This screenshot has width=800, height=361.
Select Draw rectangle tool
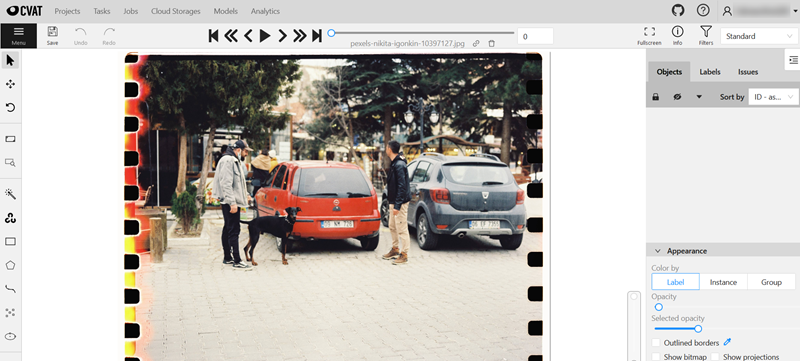pos(10,242)
